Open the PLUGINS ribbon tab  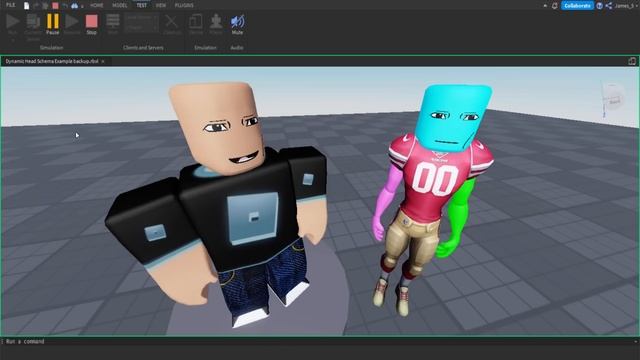pos(184,5)
